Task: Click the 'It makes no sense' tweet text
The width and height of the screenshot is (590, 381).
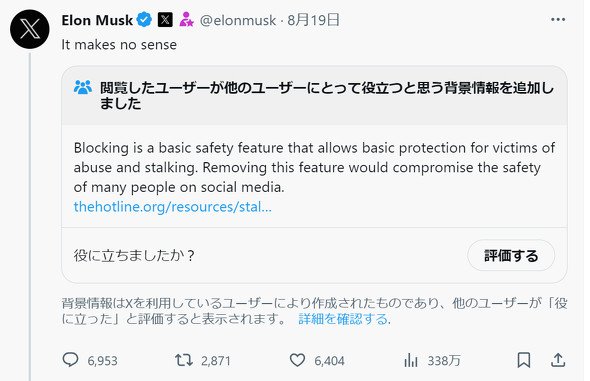Action: (119, 45)
